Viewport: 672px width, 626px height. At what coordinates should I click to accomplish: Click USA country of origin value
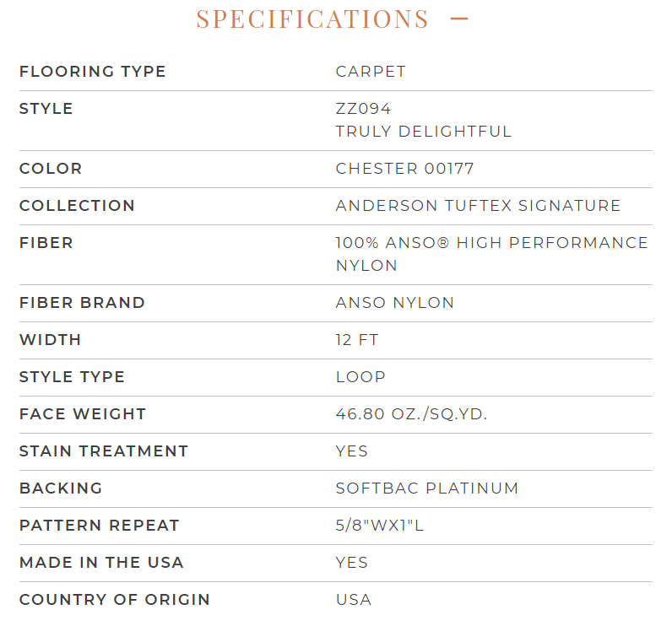tap(354, 600)
